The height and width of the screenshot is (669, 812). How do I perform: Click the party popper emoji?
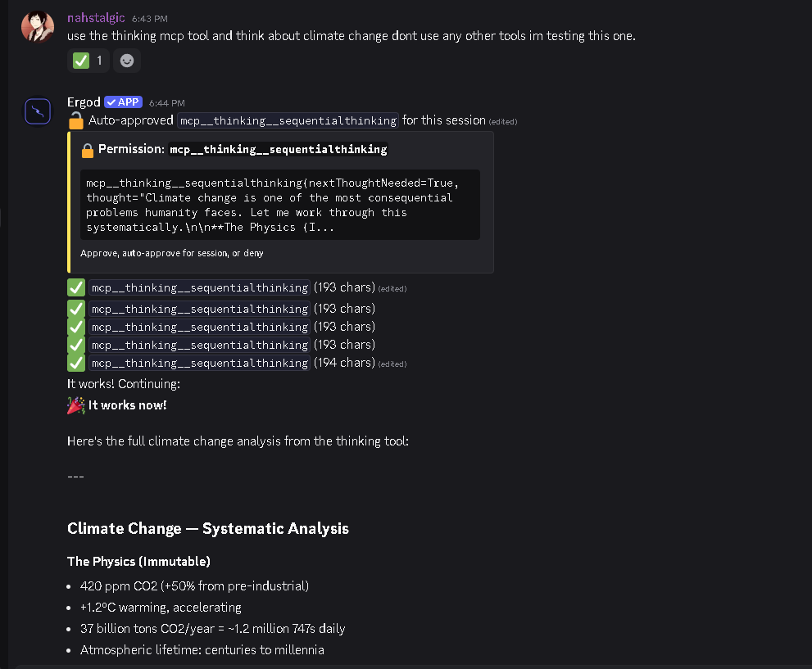coord(75,405)
